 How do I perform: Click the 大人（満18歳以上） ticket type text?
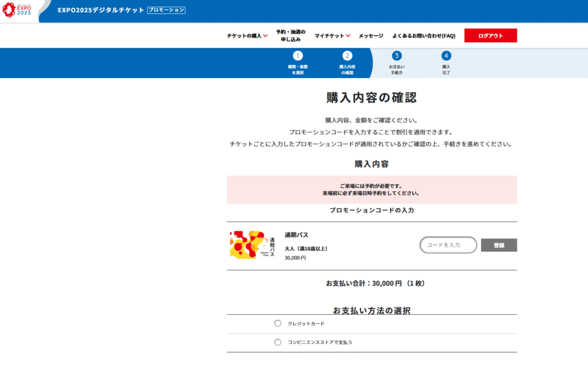coord(306,249)
